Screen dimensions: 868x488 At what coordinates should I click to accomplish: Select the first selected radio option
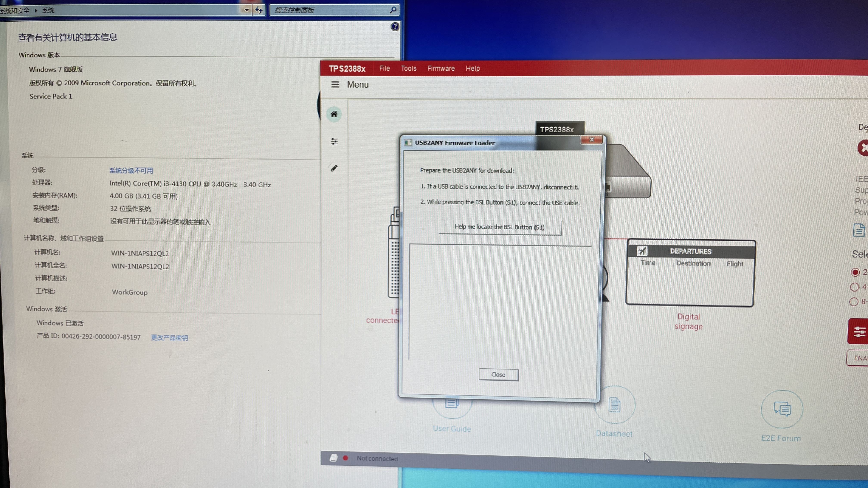(855, 272)
